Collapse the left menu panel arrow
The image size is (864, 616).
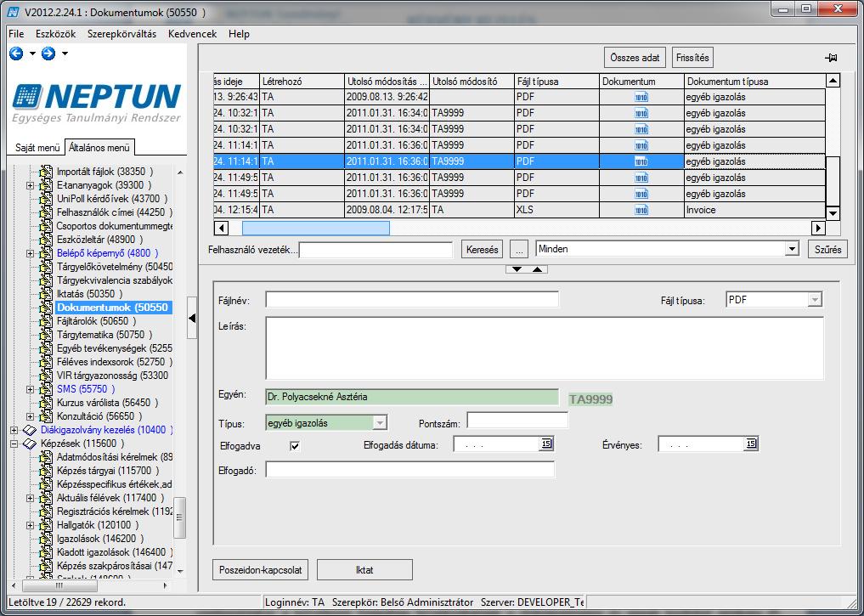point(192,318)
